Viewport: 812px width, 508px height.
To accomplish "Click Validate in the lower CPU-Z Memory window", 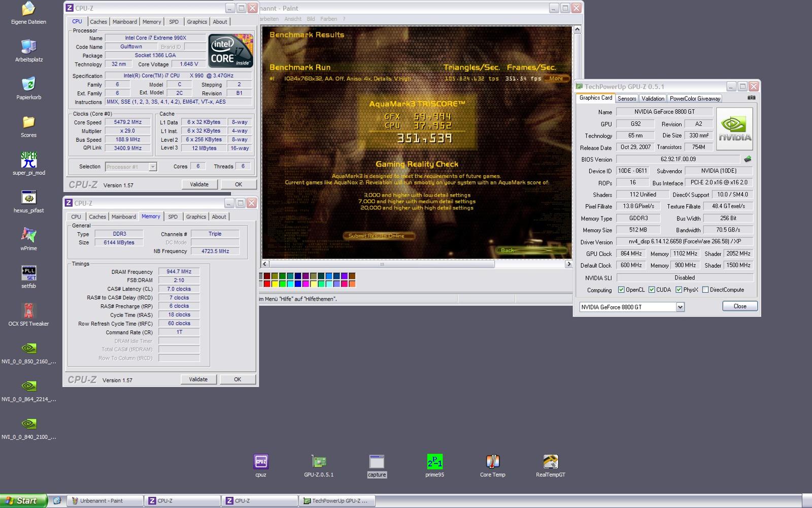I will click(x=198, y=379).
